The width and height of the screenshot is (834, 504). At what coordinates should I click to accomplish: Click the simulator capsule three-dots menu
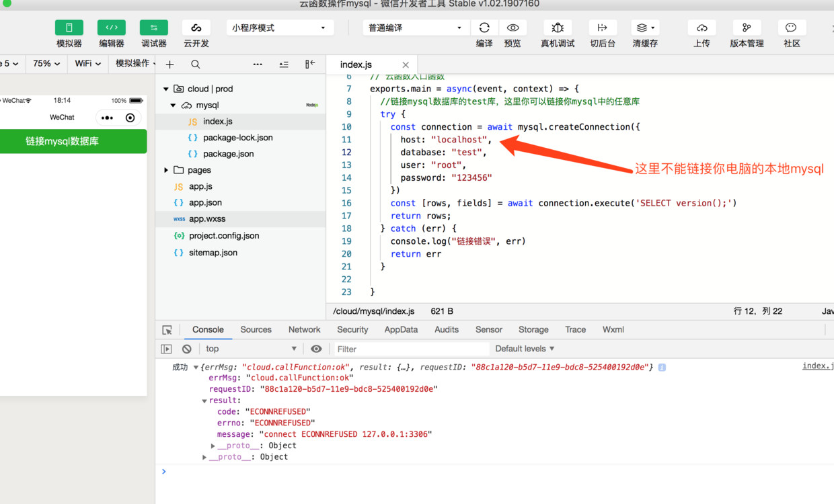click(107, 118)
